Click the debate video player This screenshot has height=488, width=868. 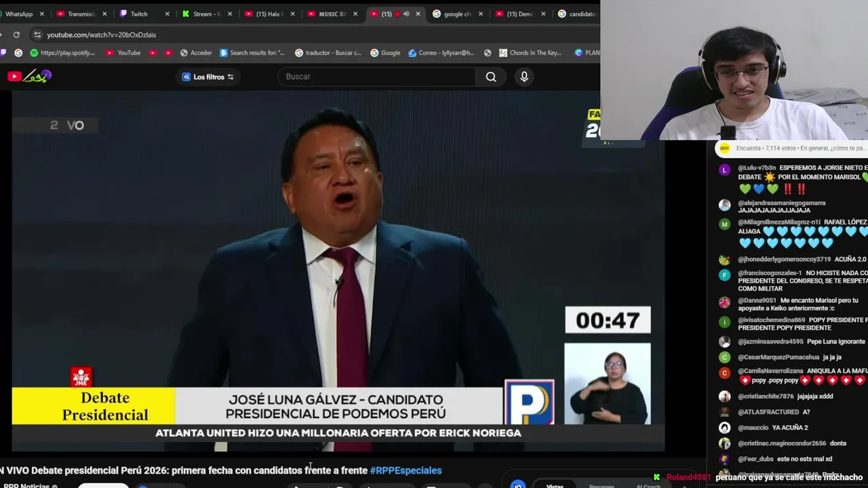pos(338,270)
